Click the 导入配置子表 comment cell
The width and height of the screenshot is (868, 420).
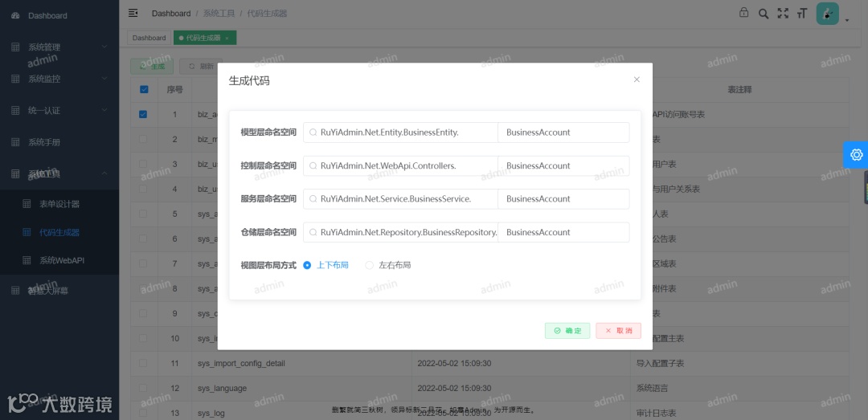coord(739,363)
